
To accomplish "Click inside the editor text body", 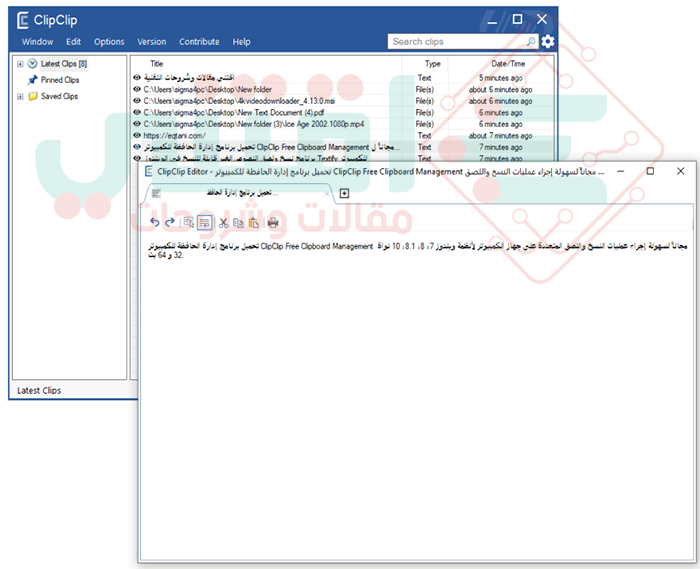I will click(x=417, y=397).
